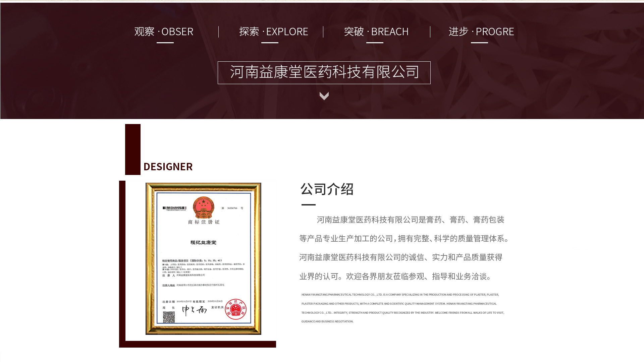This screenshot has height=362, width=644.
Task: Click the 公司介绍 section heading
Action: coord(327,189)
